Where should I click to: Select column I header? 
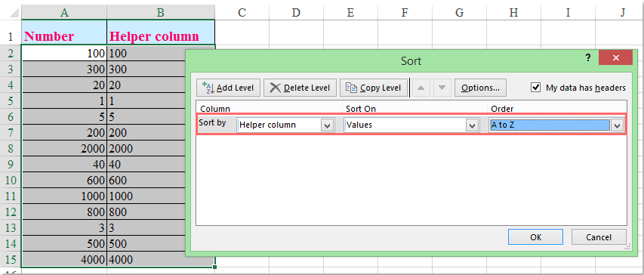click(x=568, y=13)
